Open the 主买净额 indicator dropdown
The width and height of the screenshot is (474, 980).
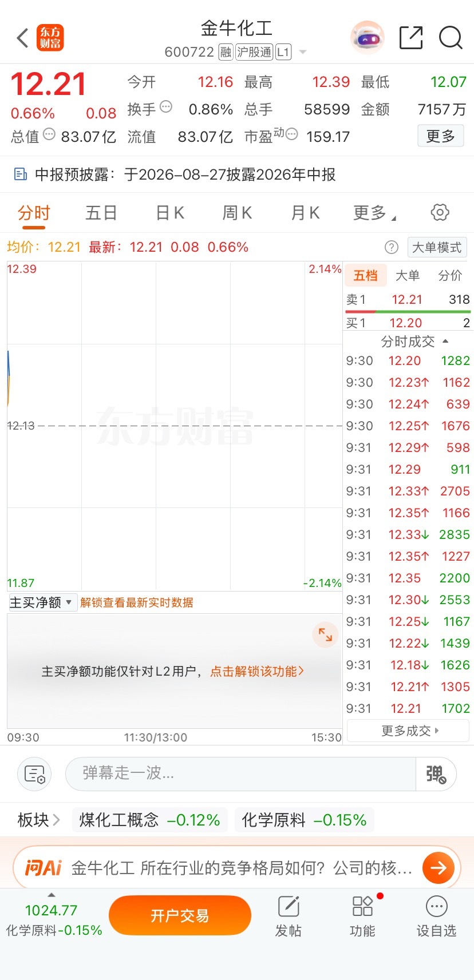[x=43, y=602]
